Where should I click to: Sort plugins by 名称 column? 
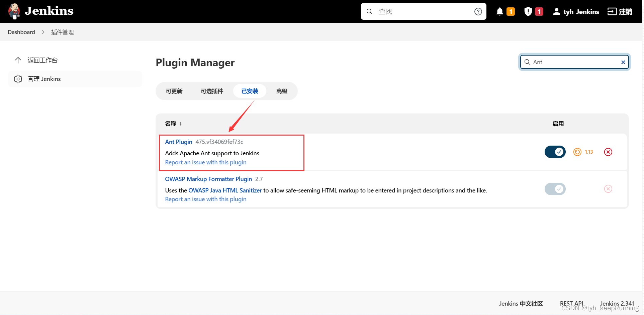tap(173, 124)
